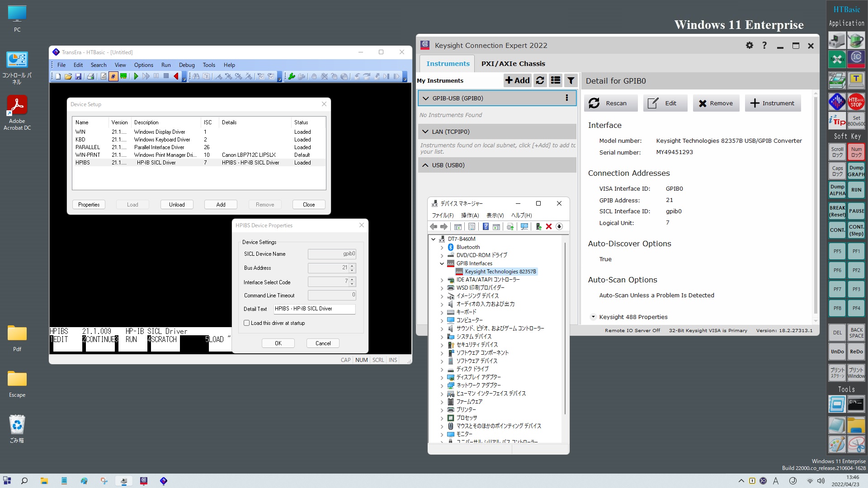Refresh My Instruments list in Connection Expert

coord(540,80)
